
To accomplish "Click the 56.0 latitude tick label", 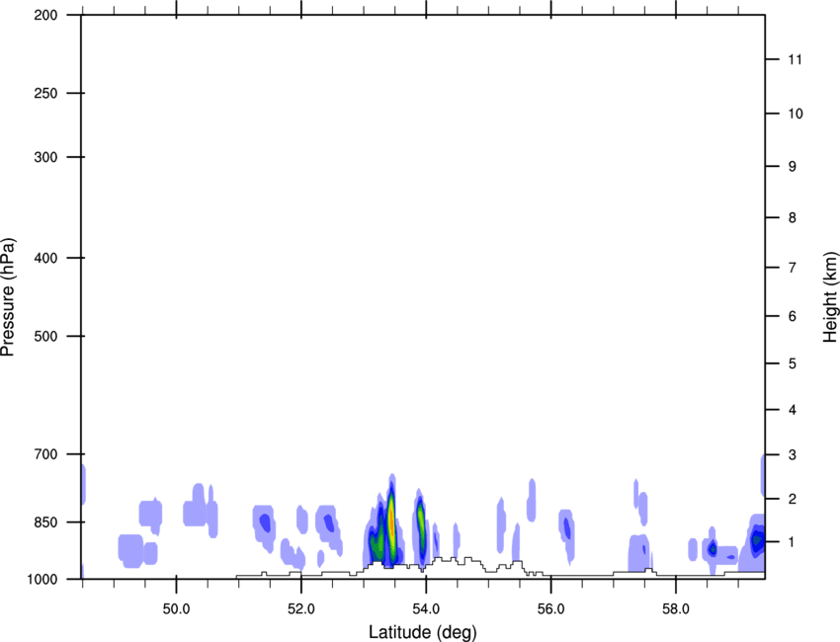I will pyautogui.click(x=551, y=609).
